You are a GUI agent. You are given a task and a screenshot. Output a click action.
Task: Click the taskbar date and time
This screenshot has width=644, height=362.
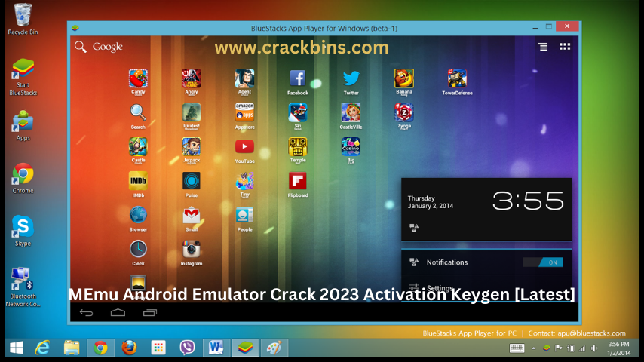(619, 348)
